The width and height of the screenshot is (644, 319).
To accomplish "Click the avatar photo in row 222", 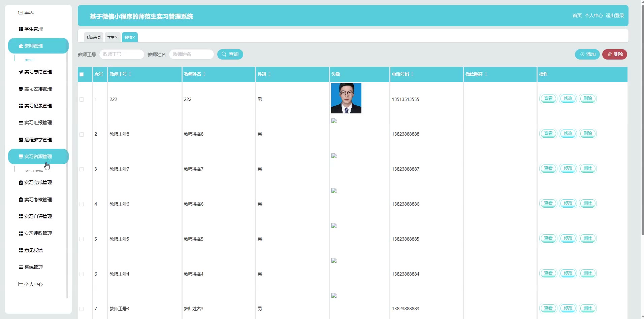I will [346, 98].
